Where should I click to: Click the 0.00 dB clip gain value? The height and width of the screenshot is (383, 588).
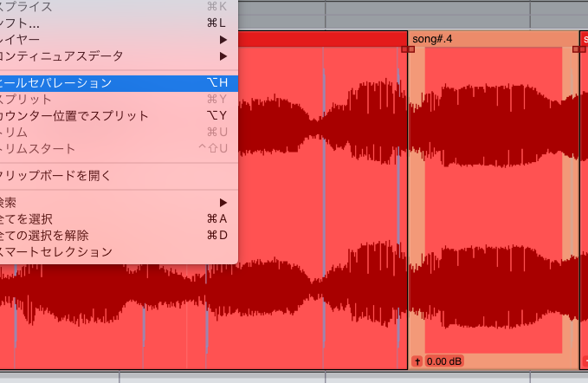click(x=444, y=361)
